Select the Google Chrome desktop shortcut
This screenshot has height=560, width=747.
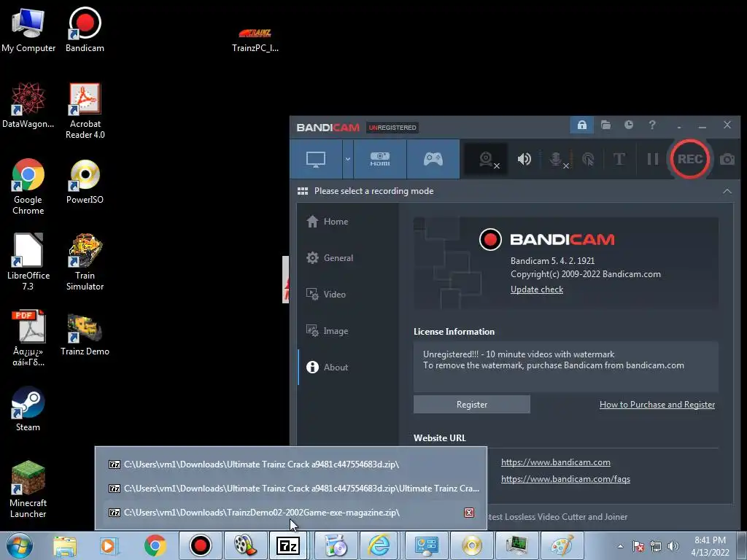[x=28, y=187]
